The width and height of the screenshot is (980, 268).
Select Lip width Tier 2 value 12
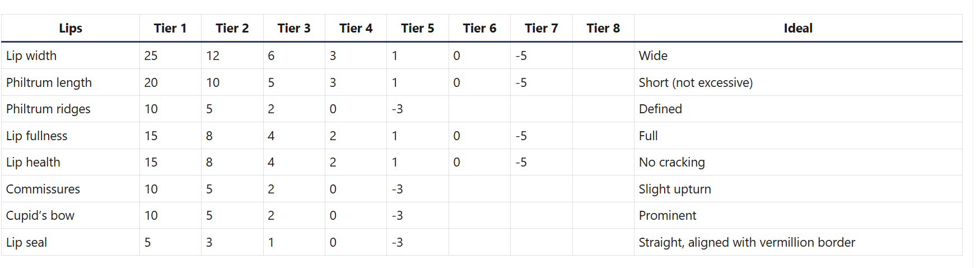point(212,56)
